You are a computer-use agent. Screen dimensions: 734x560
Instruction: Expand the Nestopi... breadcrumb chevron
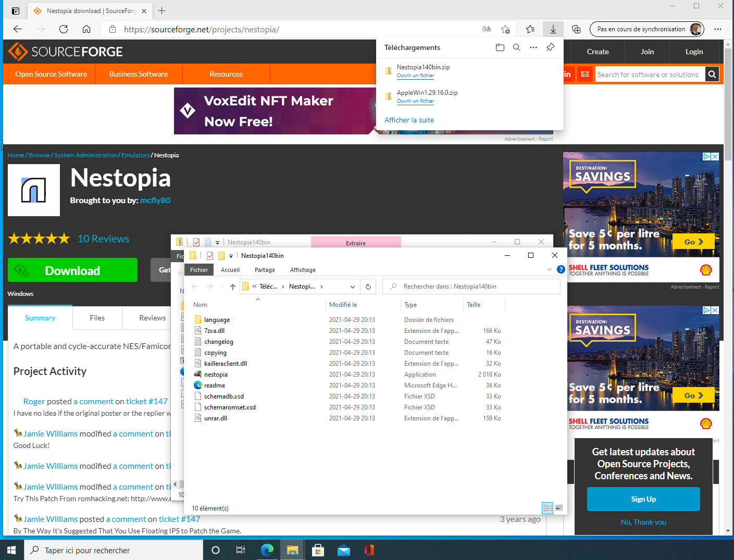(322, 287)
